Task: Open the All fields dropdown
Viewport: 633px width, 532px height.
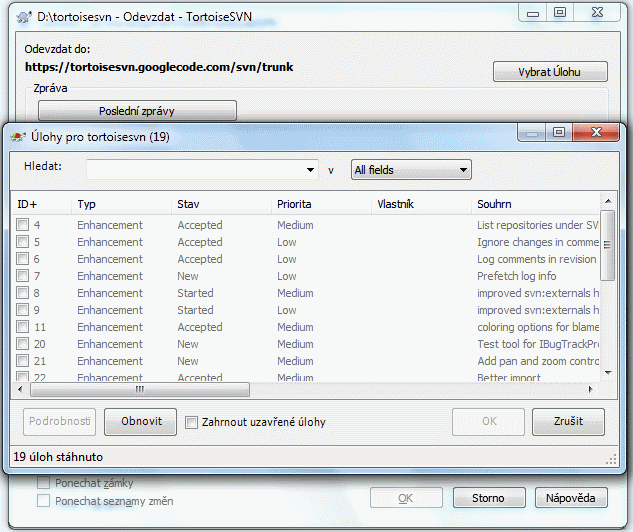Action: tap(411, 170)
